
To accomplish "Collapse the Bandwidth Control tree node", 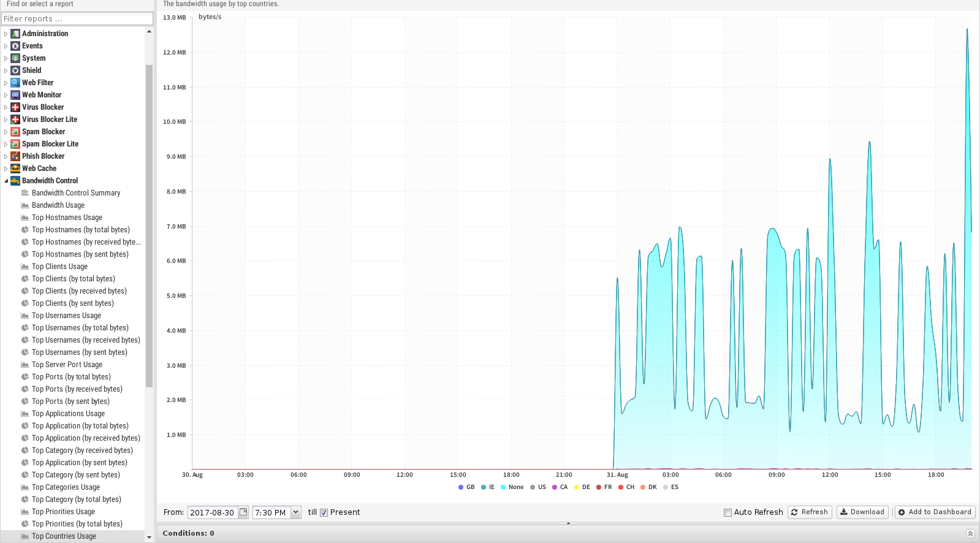I will pos(6,181).
